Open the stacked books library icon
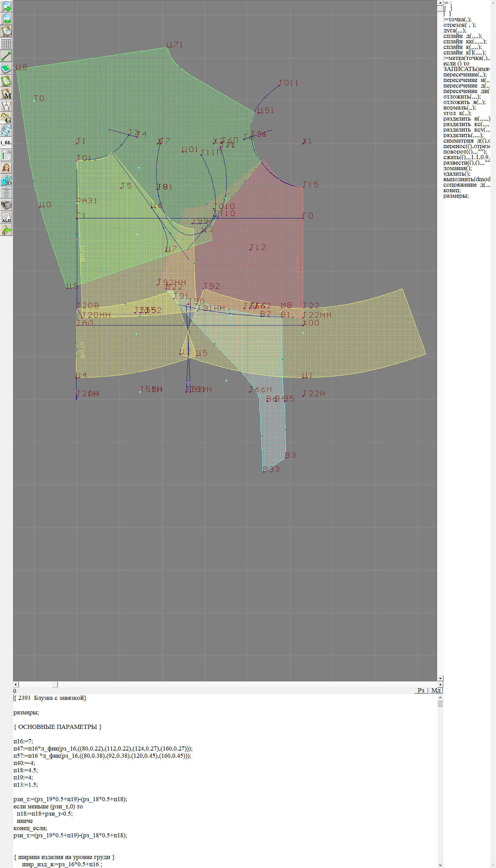Viewport: 496px width, 868px height. pyautogui.click(x=6, y=205)
